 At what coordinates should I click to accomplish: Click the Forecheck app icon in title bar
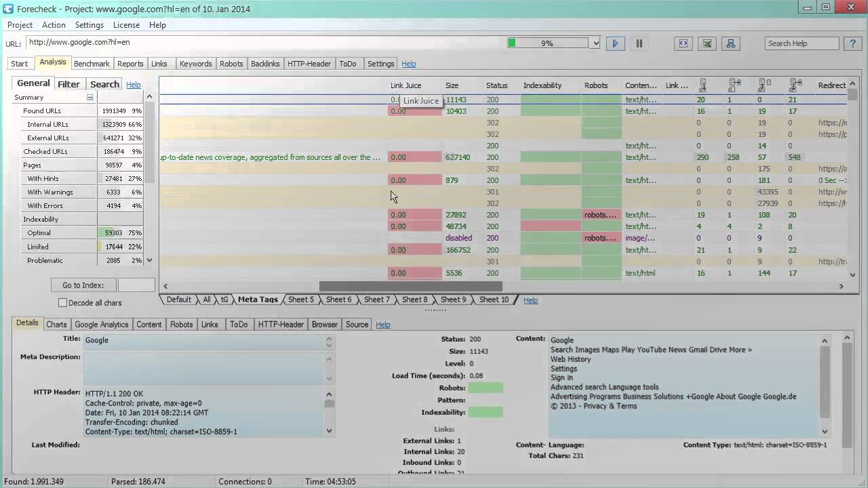click(8, 8)
